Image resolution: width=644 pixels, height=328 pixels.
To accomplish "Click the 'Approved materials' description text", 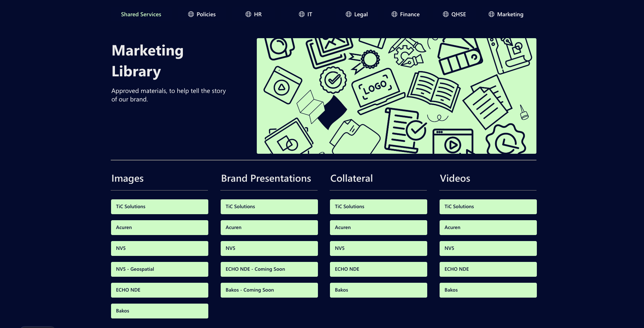I will (169, 95).
